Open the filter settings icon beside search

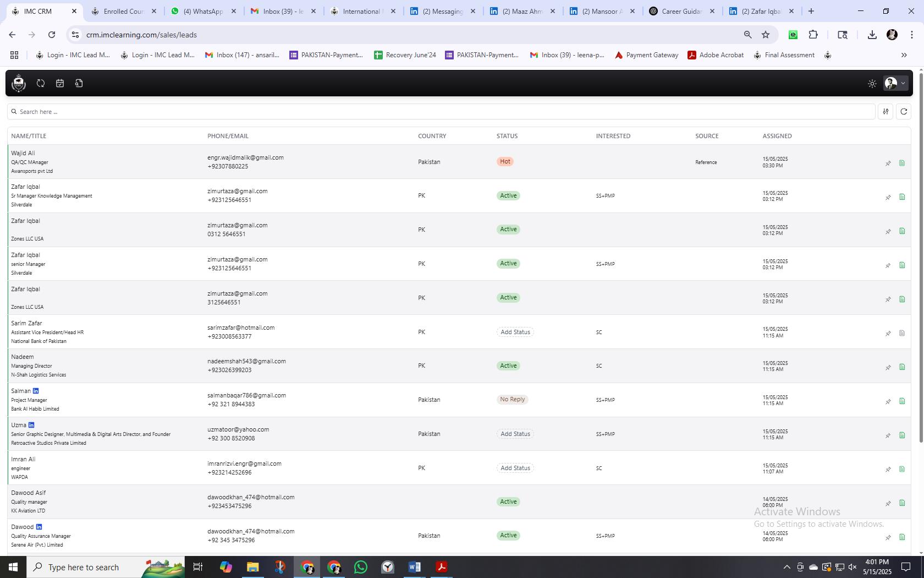click(886, 112)
